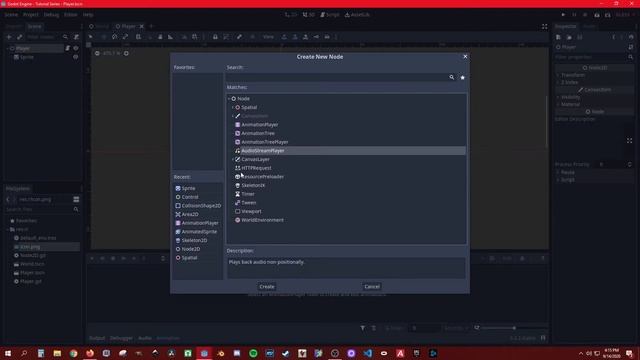This screenshot has width=640, height=360.
Task: Select the Tween node type
Action: coord(249,202)
